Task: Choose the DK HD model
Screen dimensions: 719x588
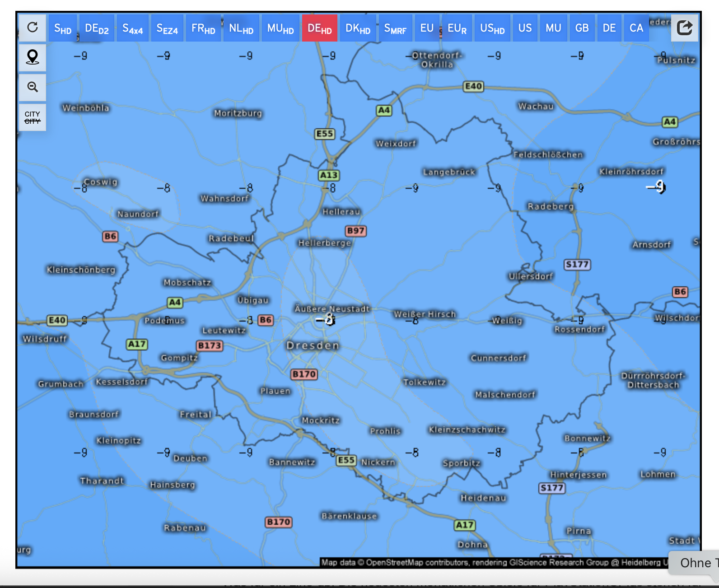Action: click(358, 28)
